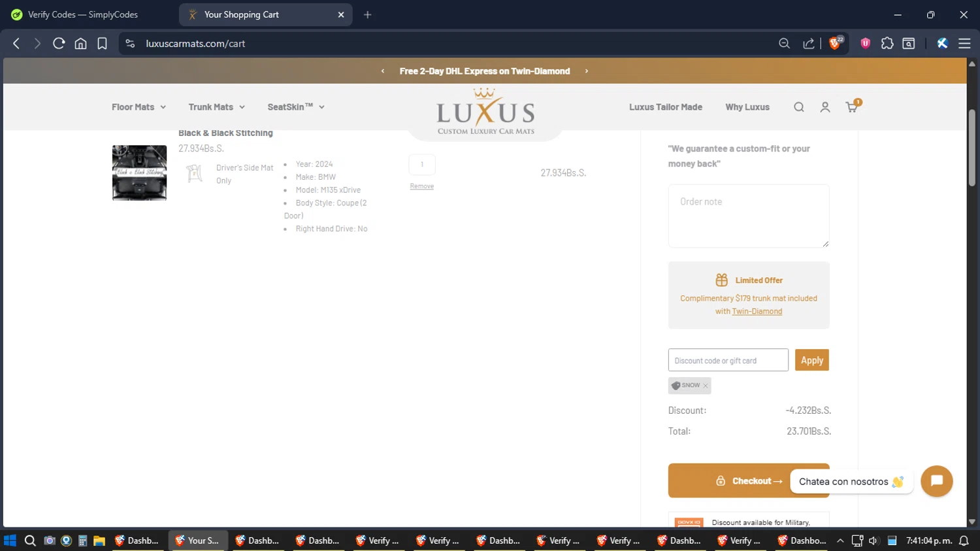Click the Free 2-Day DHL Express announcement
This screenshot has width=980, height=551.
click(x=485, y=71)
